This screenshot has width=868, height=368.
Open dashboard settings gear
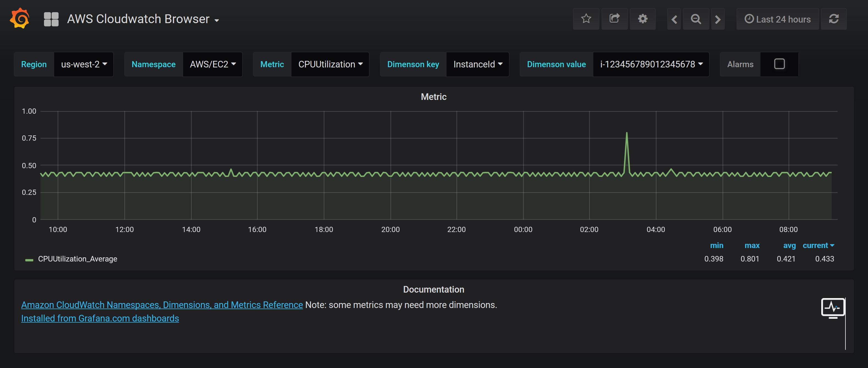click(x=643, y=19)
